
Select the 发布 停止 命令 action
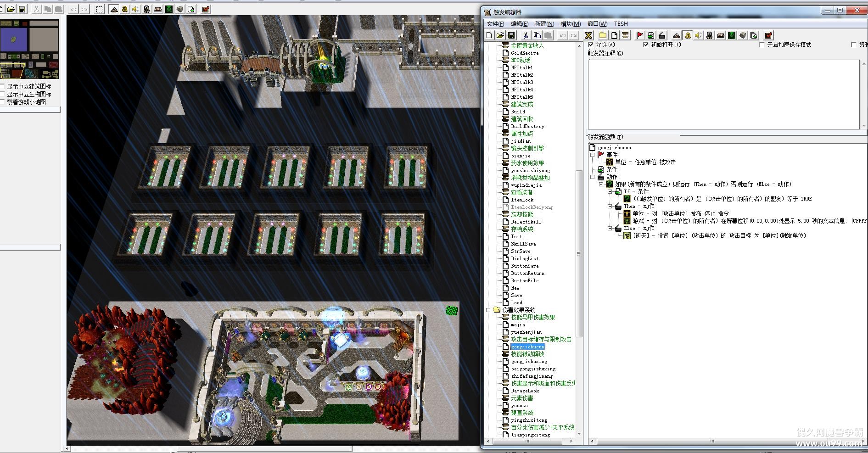click(x=681, y=213)
